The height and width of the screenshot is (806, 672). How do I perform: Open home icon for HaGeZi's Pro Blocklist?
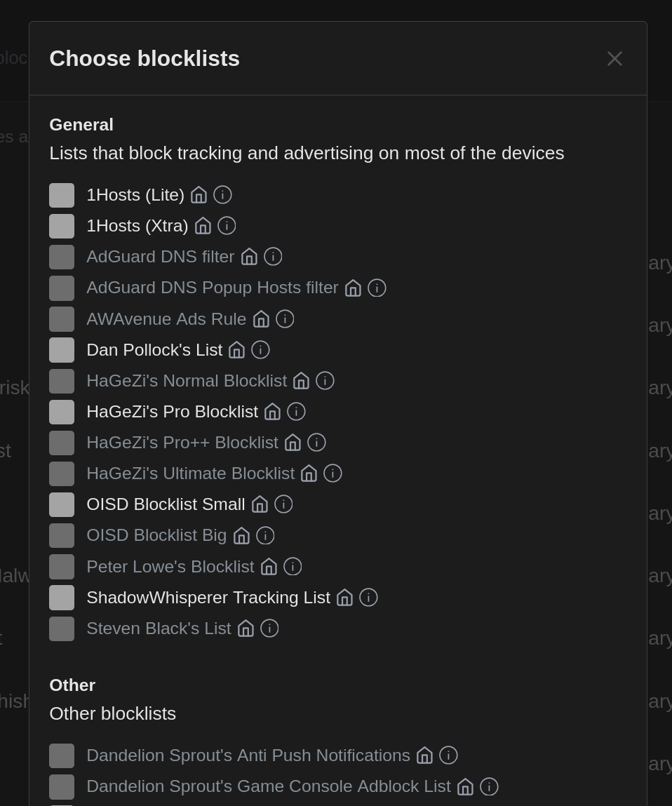click(x=272, y=411)
